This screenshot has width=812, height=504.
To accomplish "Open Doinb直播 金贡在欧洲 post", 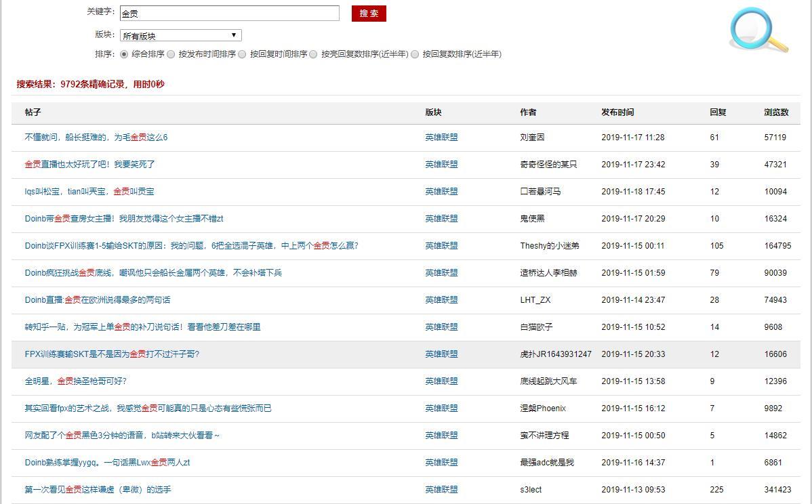I will (x=98, y=300).
